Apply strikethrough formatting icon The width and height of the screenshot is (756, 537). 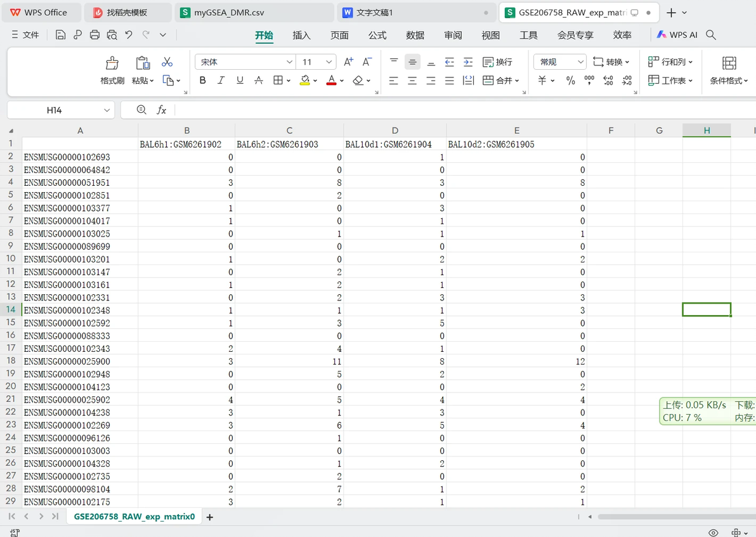point(259,81)
